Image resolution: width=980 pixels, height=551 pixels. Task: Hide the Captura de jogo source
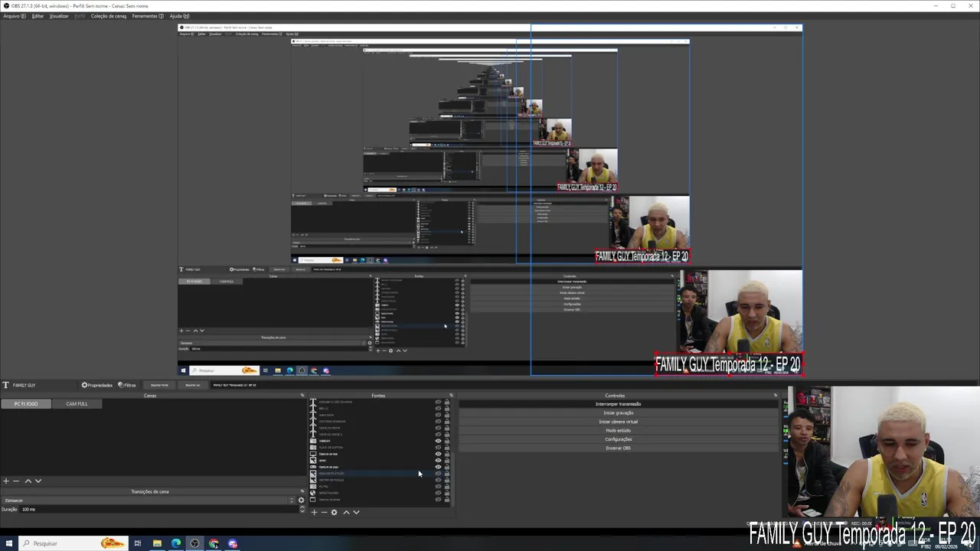click(x=438, y=467)
